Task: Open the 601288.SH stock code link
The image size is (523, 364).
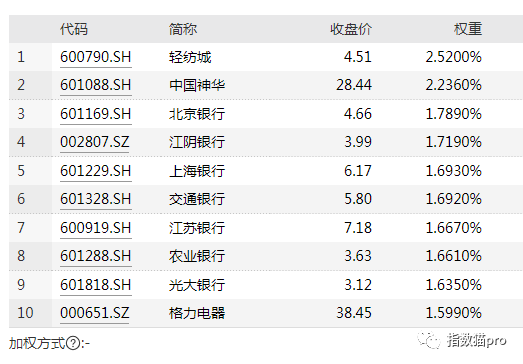Action: click(96, 256)
